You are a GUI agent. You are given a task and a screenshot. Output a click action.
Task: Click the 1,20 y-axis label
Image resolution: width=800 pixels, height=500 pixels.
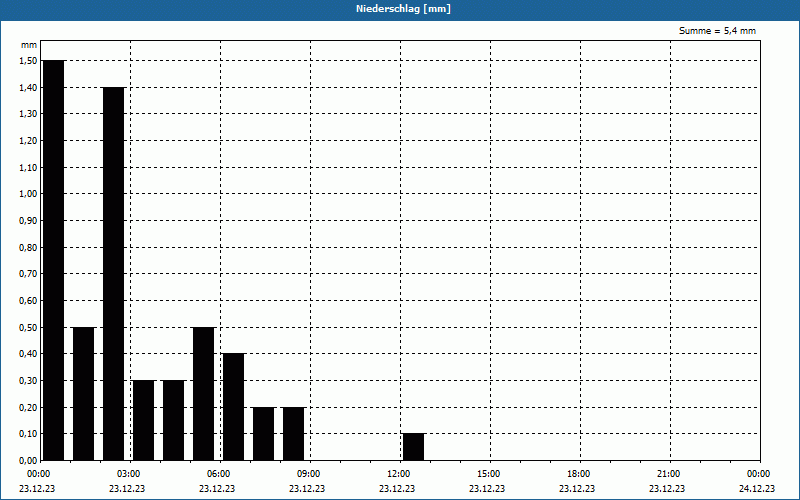tap(28, 141)
